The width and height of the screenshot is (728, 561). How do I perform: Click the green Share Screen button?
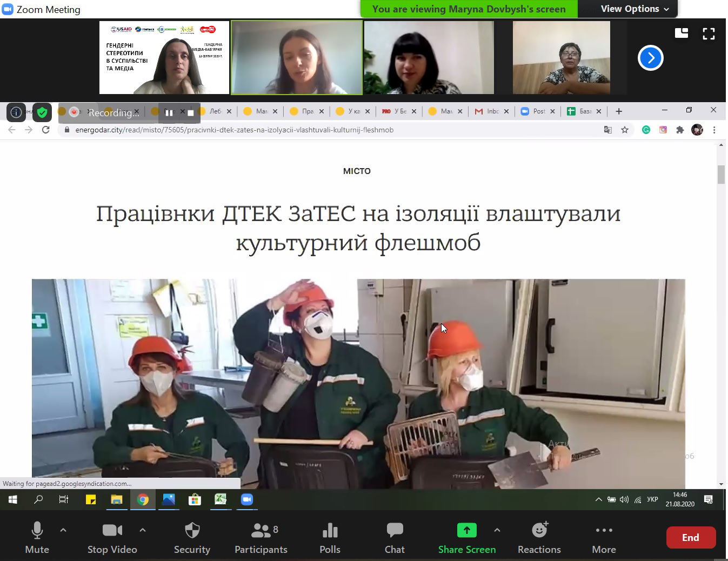(467, 538)
